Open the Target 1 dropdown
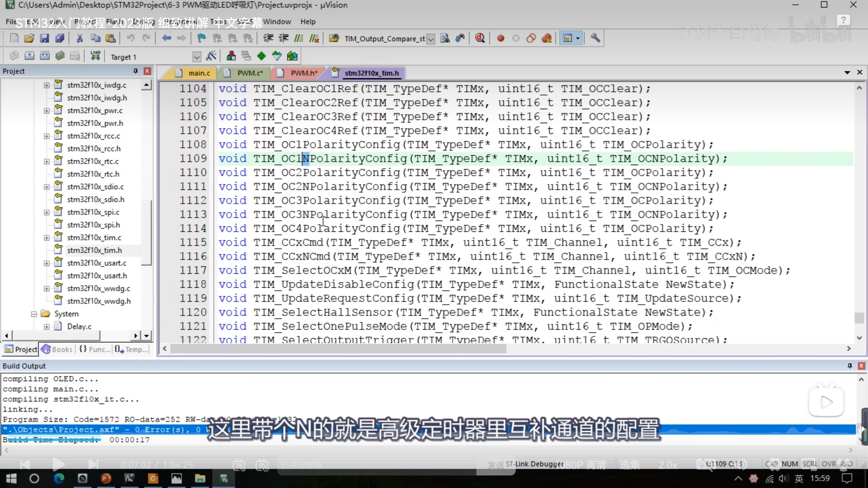The width and height of the screenshot is (868, 488). point(197,57)
